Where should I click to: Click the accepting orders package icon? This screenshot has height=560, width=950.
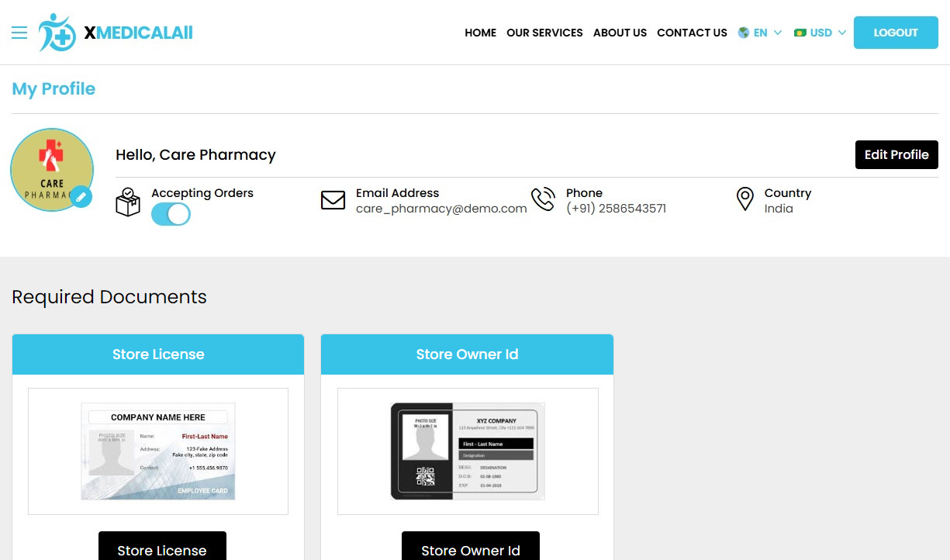[x=128, y=202]
